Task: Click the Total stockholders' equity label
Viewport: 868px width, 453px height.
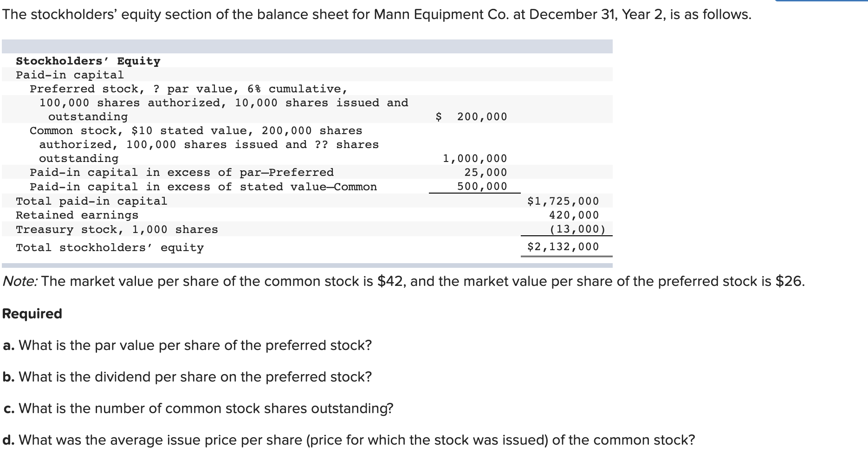Action: 110,247
